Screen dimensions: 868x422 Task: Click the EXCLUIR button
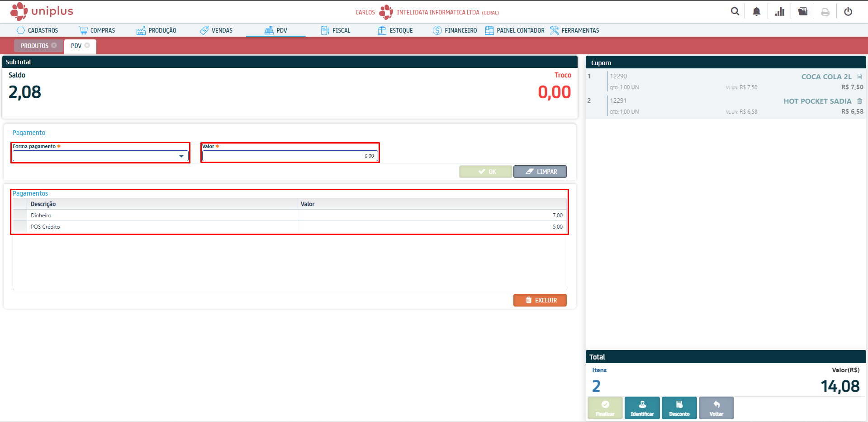[x=540, y=300]
